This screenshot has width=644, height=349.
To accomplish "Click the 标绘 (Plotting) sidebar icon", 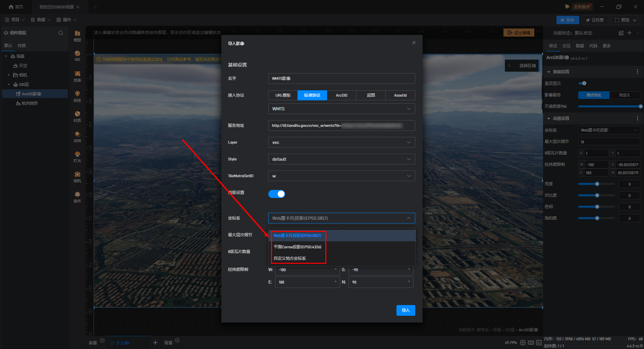I will point(77,96).
